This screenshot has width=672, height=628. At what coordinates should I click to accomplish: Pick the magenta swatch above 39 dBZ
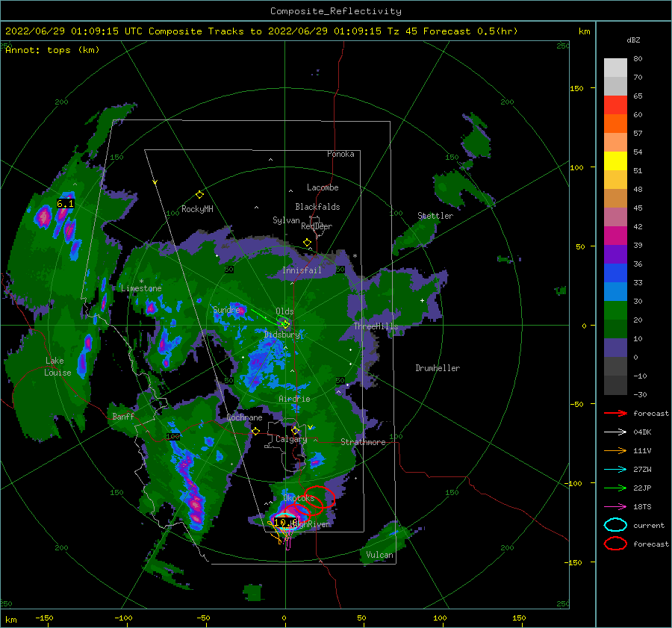[615, 236]
